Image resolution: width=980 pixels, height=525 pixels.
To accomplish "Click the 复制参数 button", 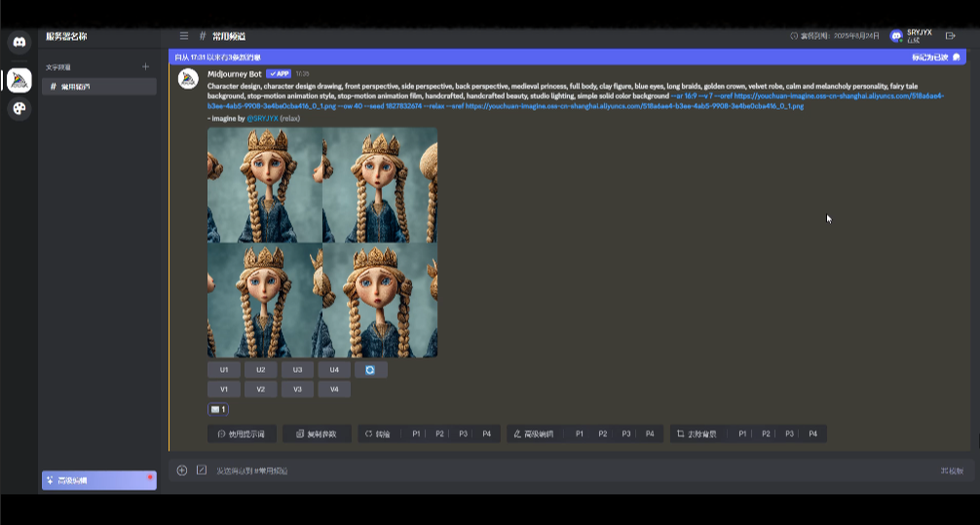I will point(317,433).
